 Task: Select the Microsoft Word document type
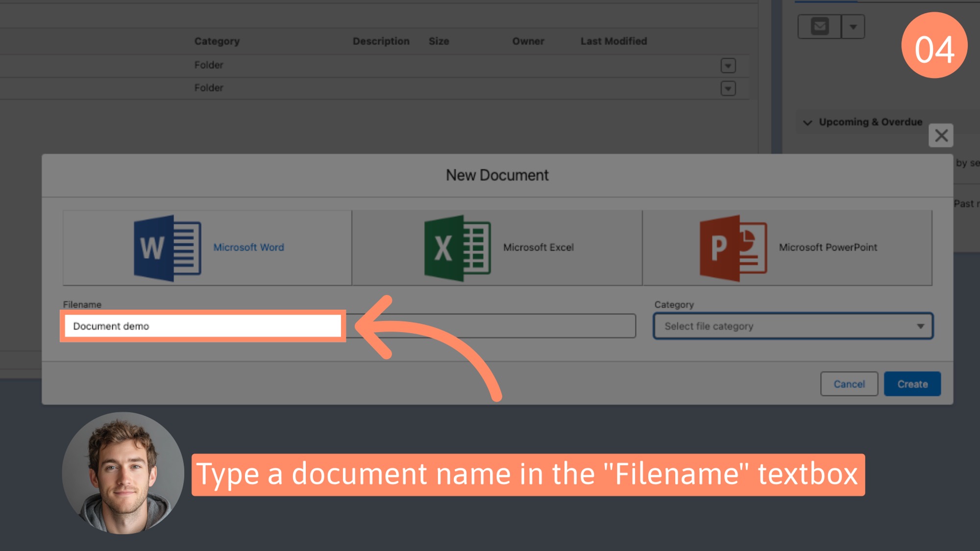(207, 248)
